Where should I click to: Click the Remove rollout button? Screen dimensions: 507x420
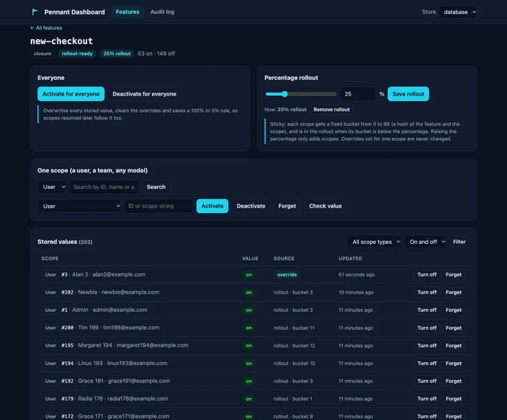(332, 110)
